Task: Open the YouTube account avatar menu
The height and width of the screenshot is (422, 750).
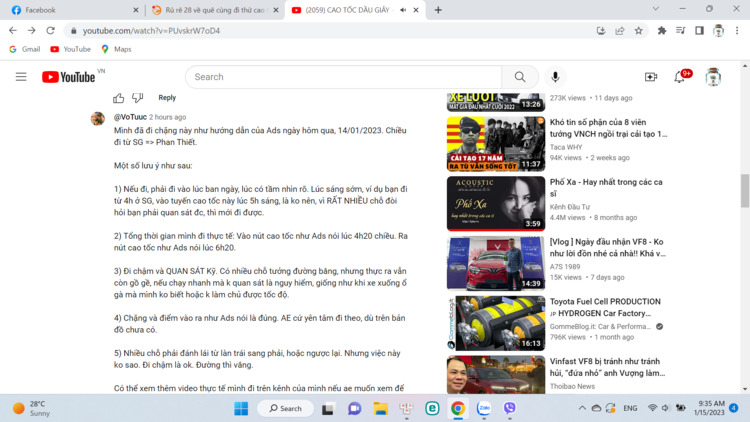Action: tap(713, 77)
